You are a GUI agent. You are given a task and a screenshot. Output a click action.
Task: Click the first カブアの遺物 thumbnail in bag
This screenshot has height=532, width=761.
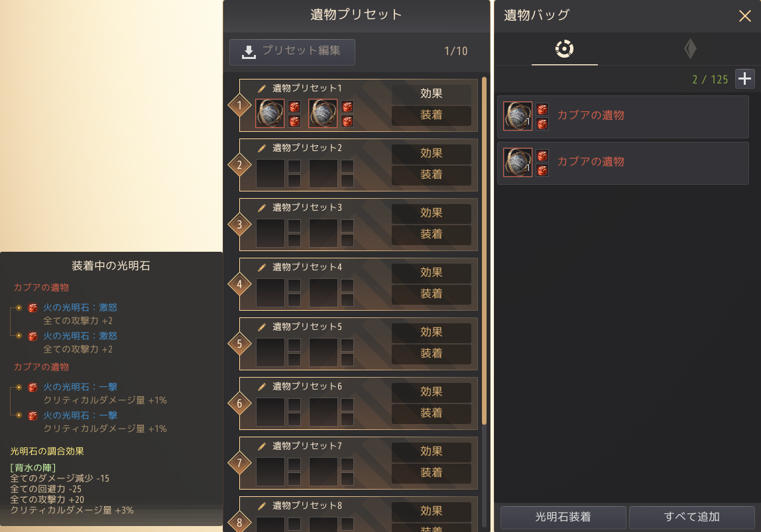[x=517, y=116]
